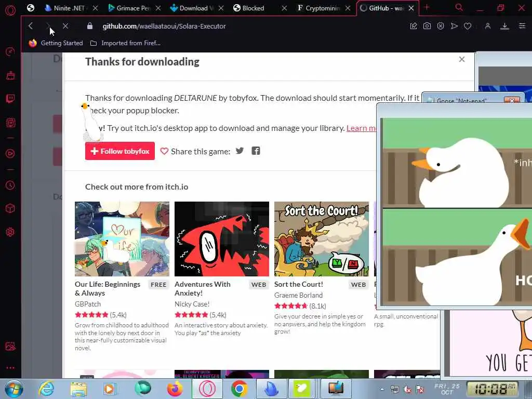This screenshot has height=399, width=532.
Task: Open History clock icon in sidebar
Action: (x=10, y=185)
